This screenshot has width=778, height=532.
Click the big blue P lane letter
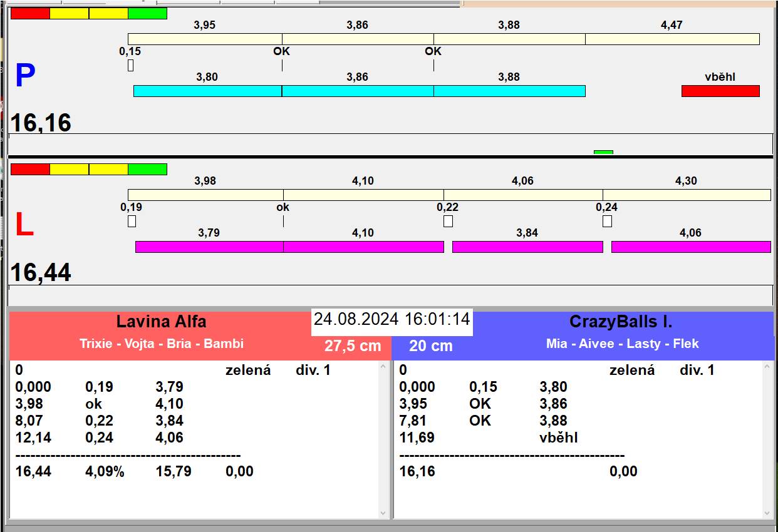click(x=25, y=76)
